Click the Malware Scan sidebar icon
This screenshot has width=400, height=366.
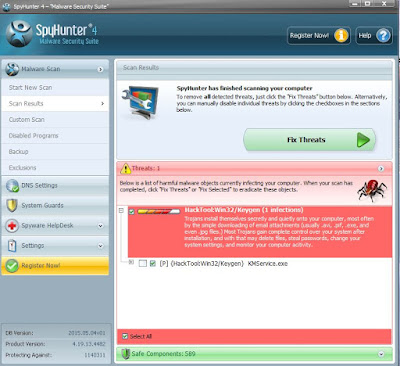pyautogui.click(x=12, y=69)
